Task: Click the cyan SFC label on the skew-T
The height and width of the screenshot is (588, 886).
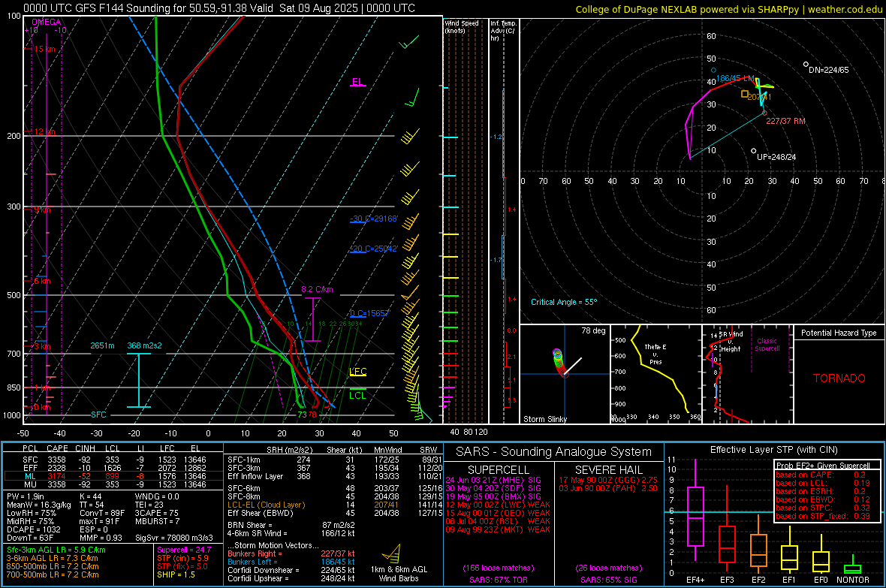Action: pyautogui.click(x=98, y=415)
